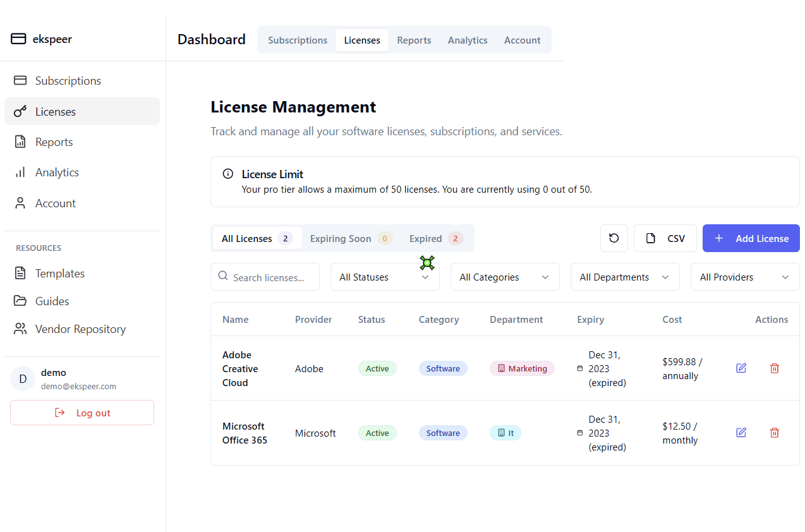Switch to the Analytics top tab
The image size is (805, 532).
pyautogui.click(x=467, y=40)
